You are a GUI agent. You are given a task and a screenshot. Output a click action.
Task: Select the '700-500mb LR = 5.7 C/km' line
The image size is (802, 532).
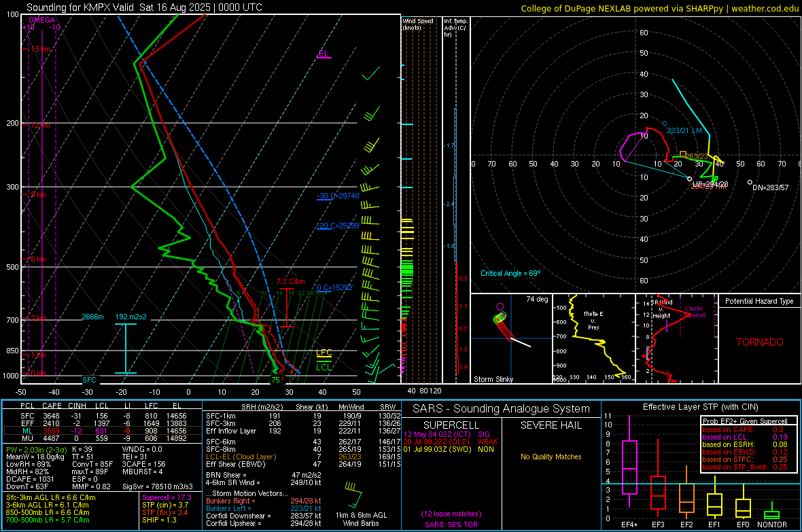[48, 520]
